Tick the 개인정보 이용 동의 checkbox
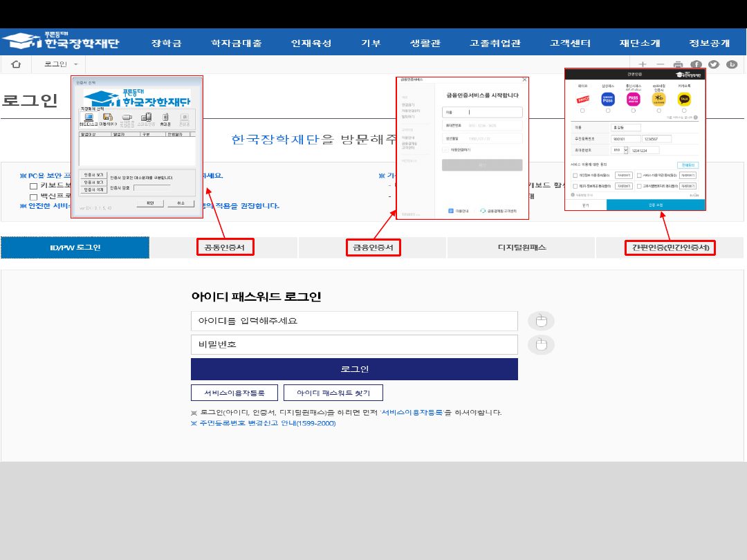Viewport: 747px width, 560px height. click(x=575, y=175)
